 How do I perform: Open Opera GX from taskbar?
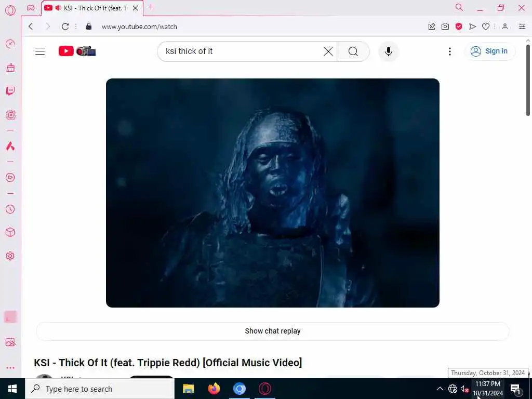point(264,389)
